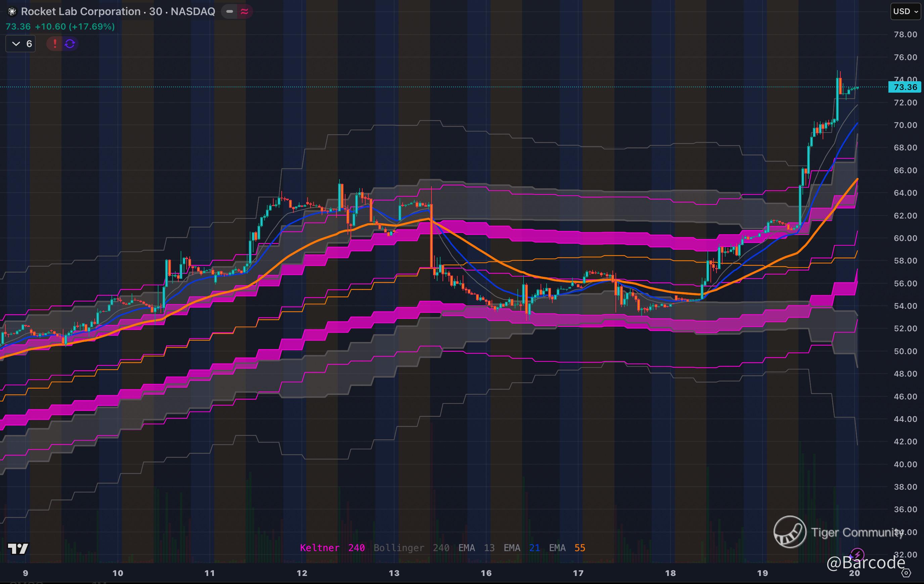This screenshot has height=584, width=924.
Task: Click the Tiger Community watermark logo
Action: 790,531
